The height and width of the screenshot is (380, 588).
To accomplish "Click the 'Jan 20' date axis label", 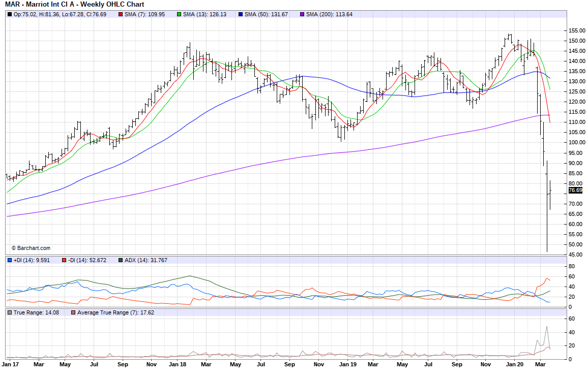I will pyautogui.click(x=515, y=364).
